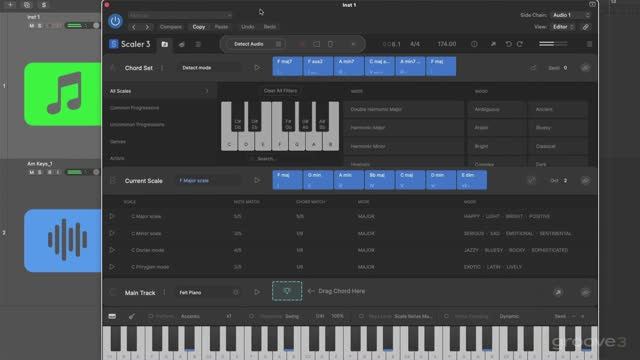640x360 pixels.
Task: Adjust the Scaler master volume slider
Action: click(x=553, y=44)
